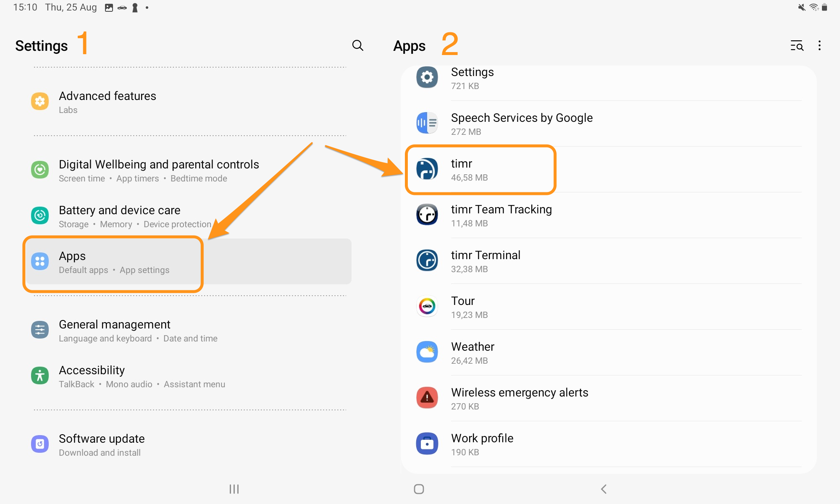
Task: Tap the 272 MB size text
Action: click(x=466, y=132)
